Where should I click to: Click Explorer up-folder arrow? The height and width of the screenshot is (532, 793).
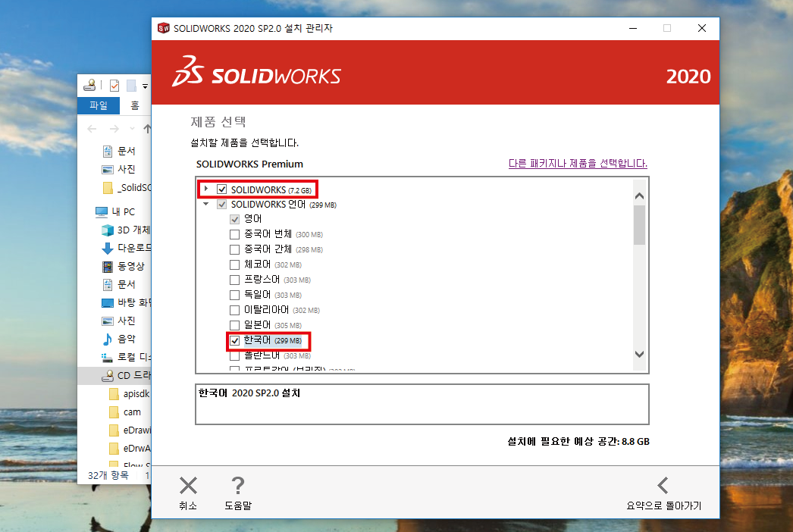(147, 129)
